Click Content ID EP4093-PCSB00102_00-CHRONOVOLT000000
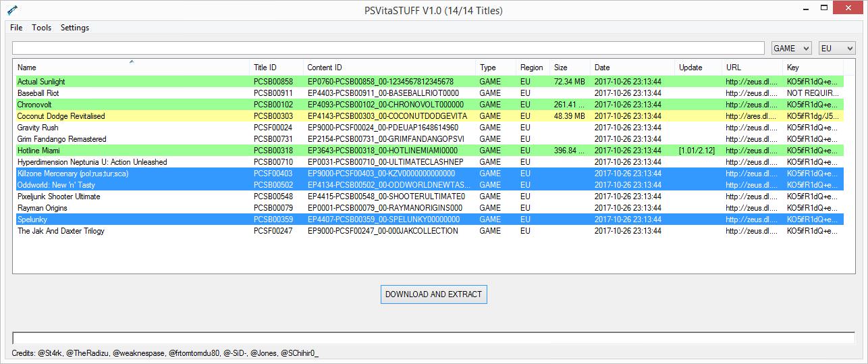The width and height of the screenshot is (868, 364). point(385,105)
